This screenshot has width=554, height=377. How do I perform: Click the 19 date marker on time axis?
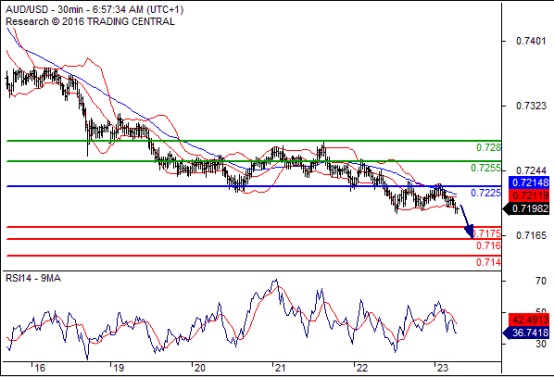click(119, 368)
